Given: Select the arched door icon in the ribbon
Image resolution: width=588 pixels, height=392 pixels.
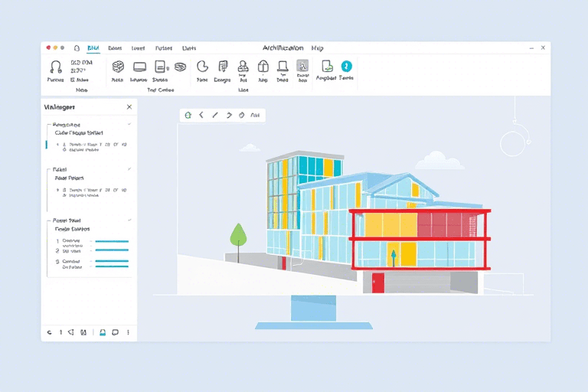Looking at the screenshot, I should (x=263, y=67).
